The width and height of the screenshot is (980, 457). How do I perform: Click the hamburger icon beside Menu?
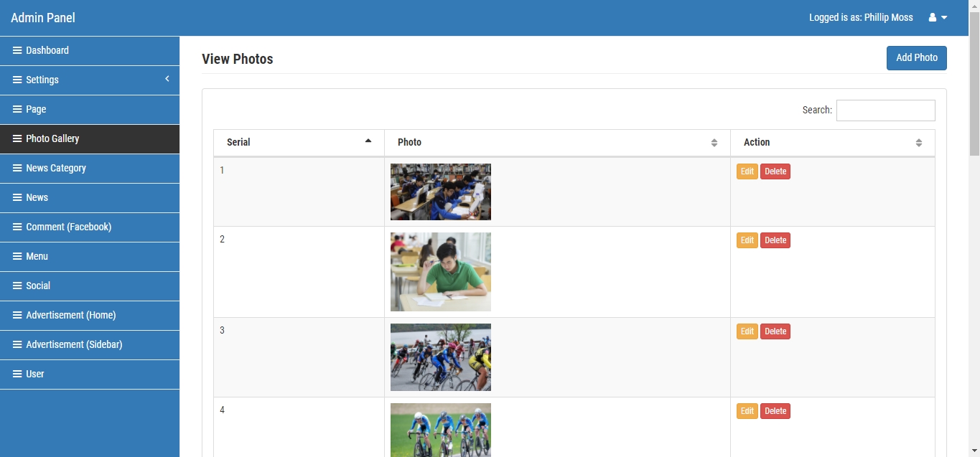[x=17, y=256]
